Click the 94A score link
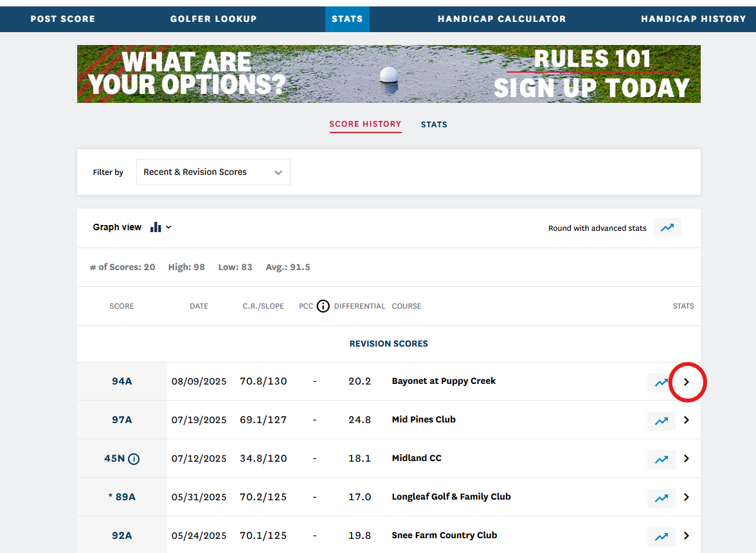 tap(122, 381)
